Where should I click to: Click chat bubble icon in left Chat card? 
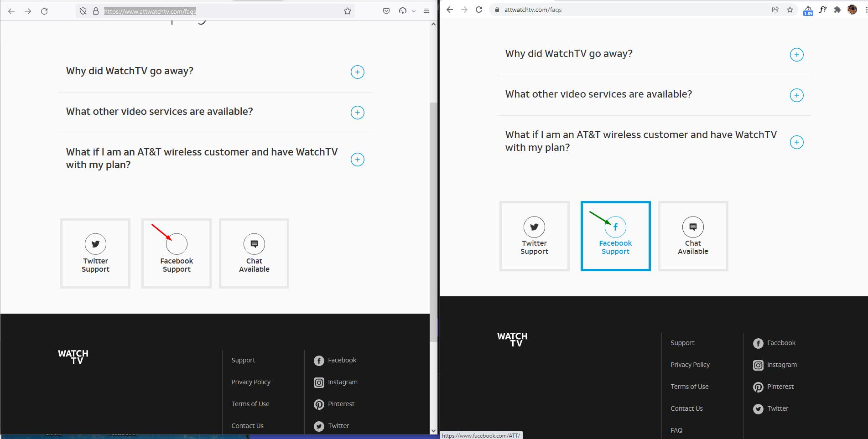(254, 244)
